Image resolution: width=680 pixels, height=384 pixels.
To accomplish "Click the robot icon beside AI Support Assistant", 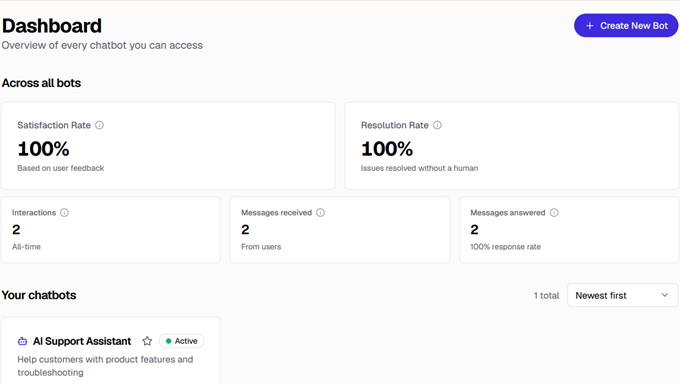I will point(22,341).
